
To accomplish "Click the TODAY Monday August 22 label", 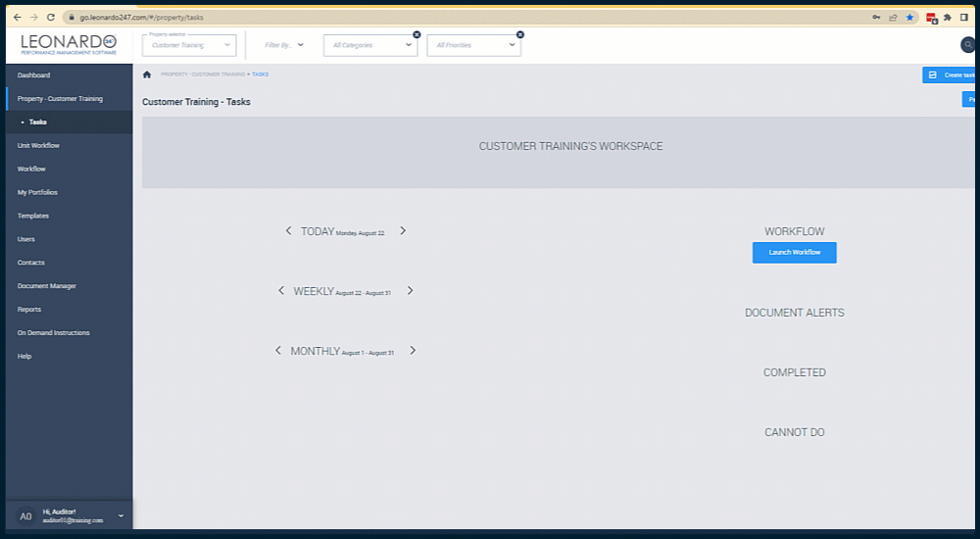I will pyautogui.click(x=342, y=231).
